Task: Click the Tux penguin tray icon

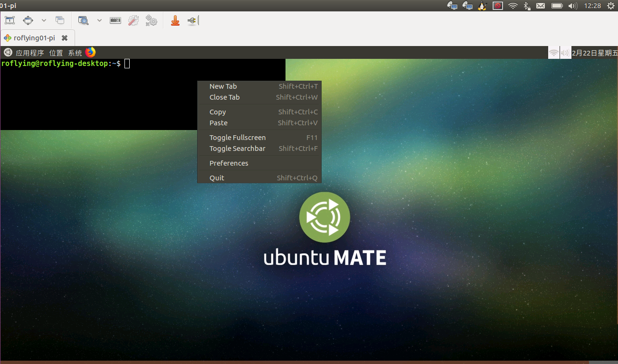Action: 482,6
